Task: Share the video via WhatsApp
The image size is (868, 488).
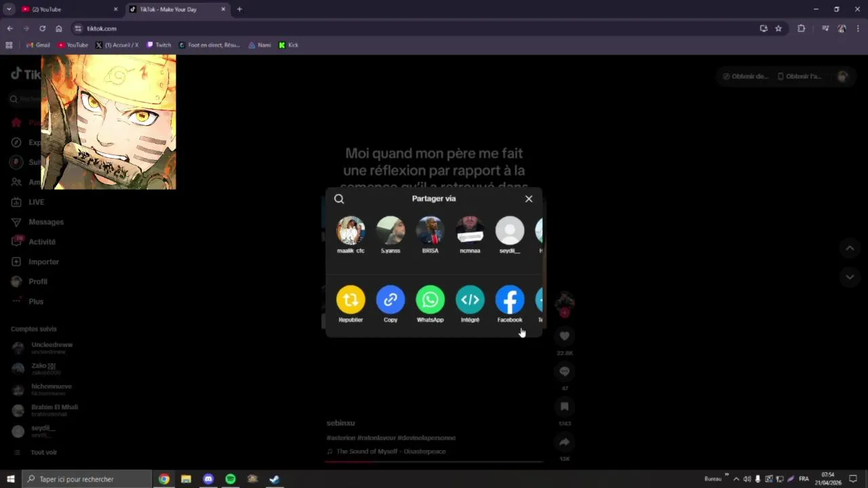Action: coord(430,300)
